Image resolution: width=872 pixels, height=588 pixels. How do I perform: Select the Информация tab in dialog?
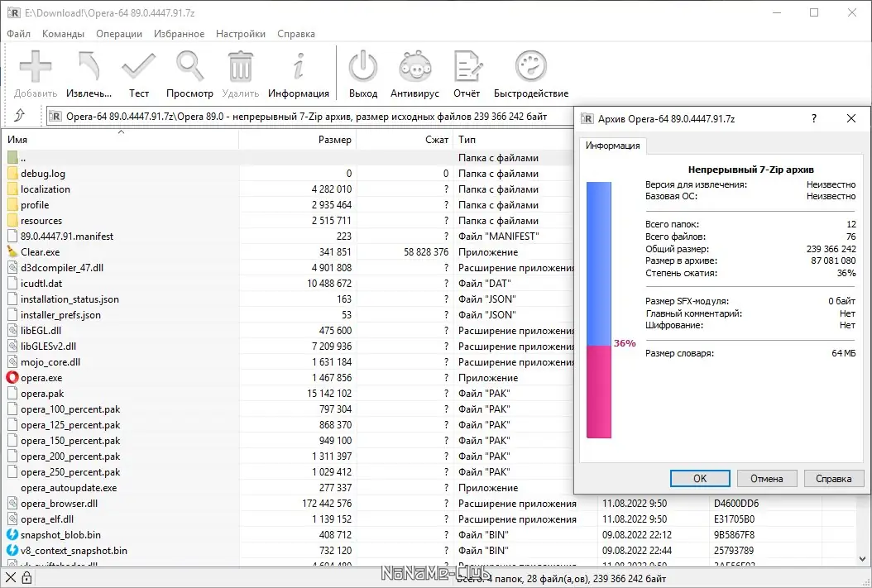pos(613,146)
